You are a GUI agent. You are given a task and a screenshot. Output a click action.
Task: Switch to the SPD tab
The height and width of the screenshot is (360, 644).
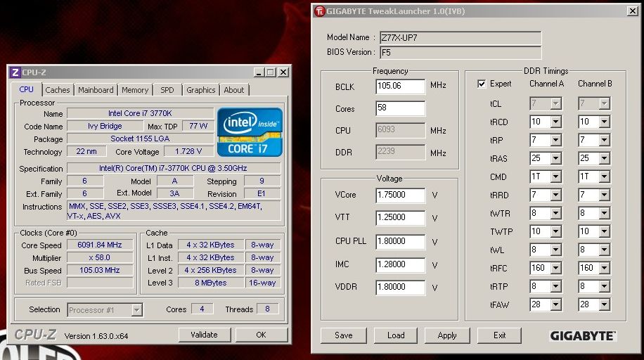[x=167, y=90]
